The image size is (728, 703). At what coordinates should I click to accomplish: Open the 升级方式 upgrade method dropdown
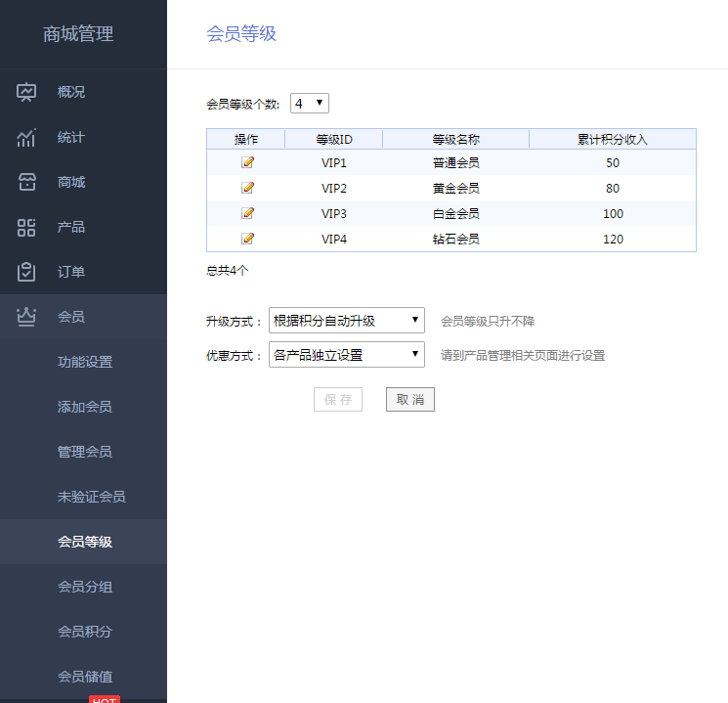point(346,321)
